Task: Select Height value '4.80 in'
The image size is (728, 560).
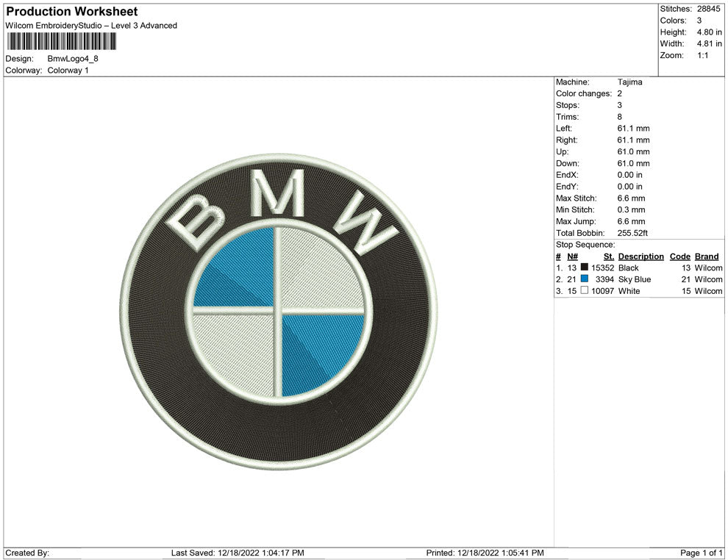Action: 710,32
